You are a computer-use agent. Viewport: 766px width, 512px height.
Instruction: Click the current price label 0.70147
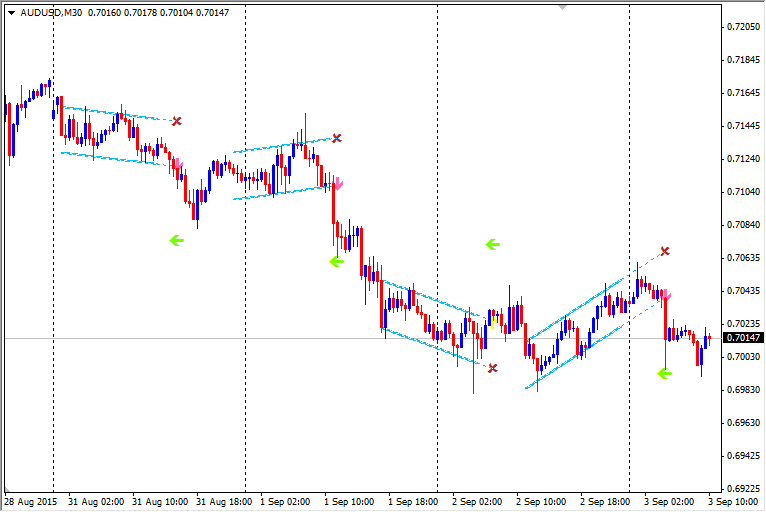tap(743, 338)
